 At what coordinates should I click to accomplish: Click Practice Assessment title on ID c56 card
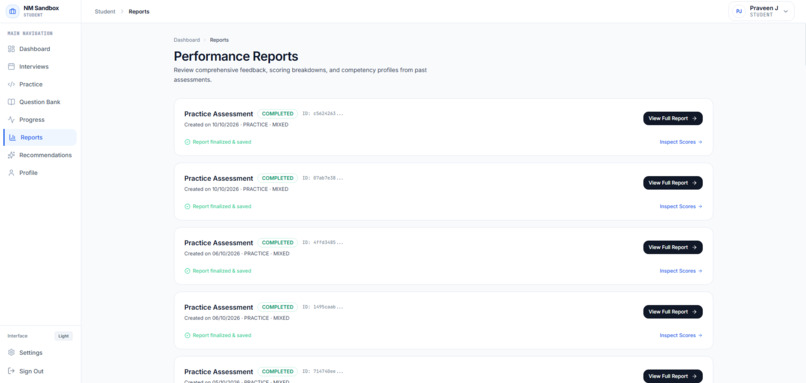(218, 114)
